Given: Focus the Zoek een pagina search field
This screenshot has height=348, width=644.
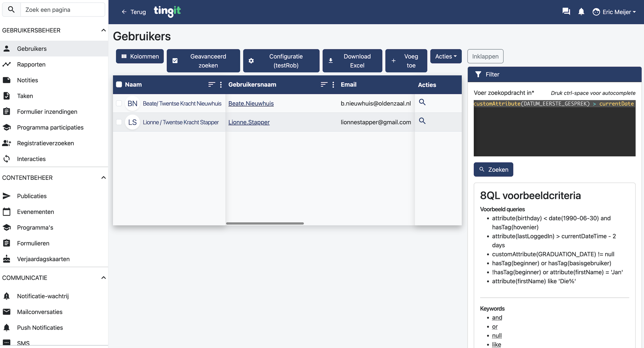Looking at the screenshot, I should point(63,10).
